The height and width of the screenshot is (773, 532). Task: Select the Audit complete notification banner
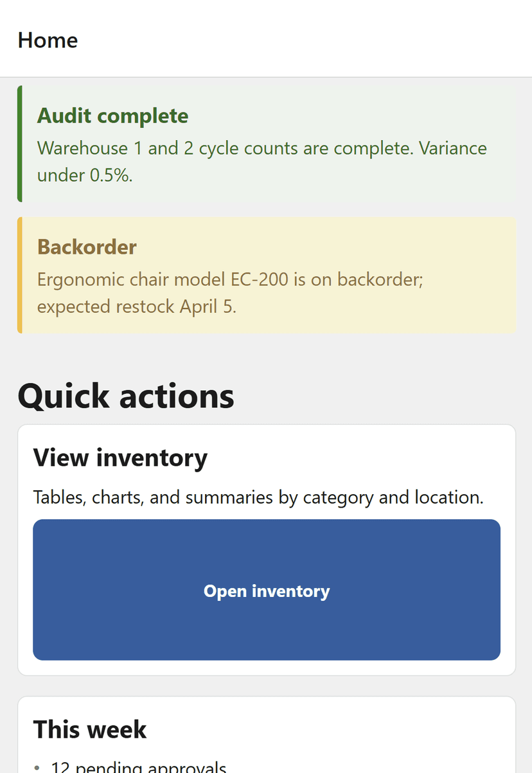pyautogui.click(x=266, y=143)
